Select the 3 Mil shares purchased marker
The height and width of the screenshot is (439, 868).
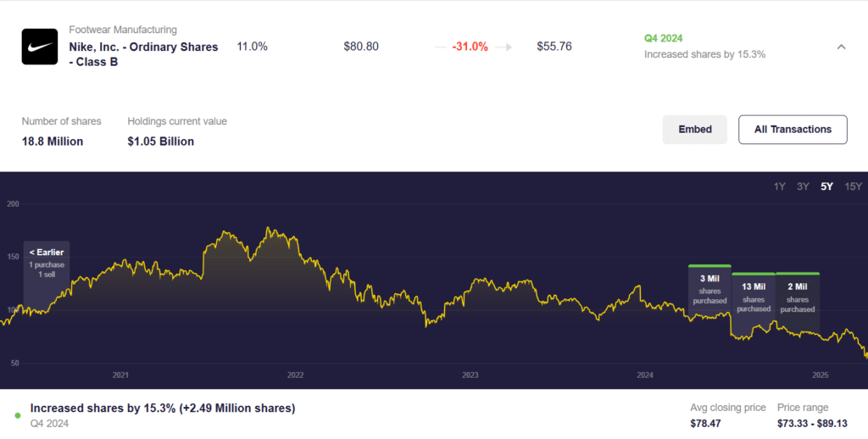(709, 289)
